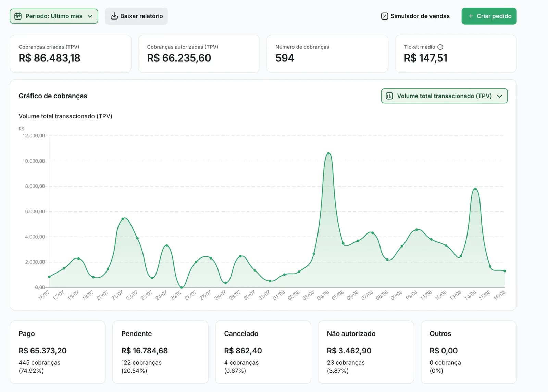Viewport: 548px width, 392px height.
Task: Click the Número de cobranças value 594
Action: (x=285, y=58)
